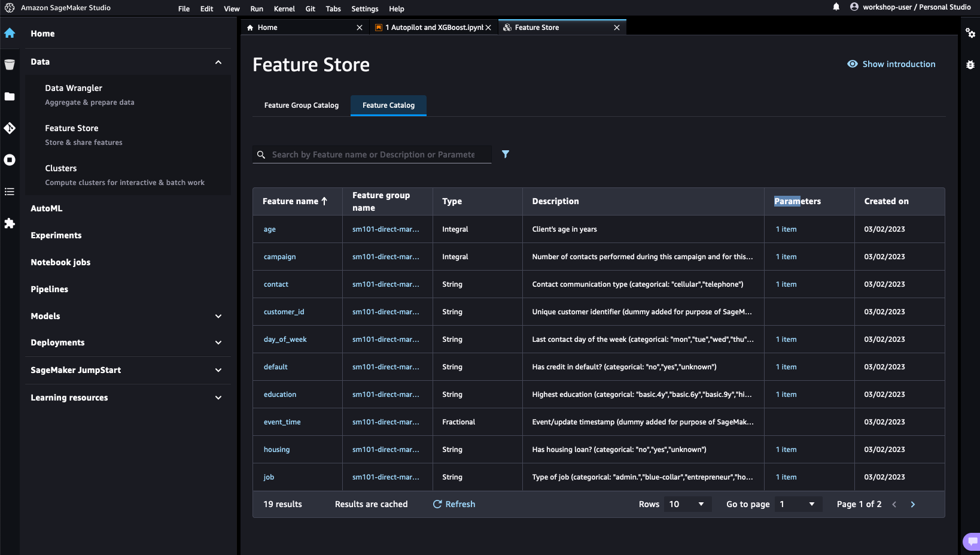Click the feature search input field
980x555 pixels.
click(373, 154)
